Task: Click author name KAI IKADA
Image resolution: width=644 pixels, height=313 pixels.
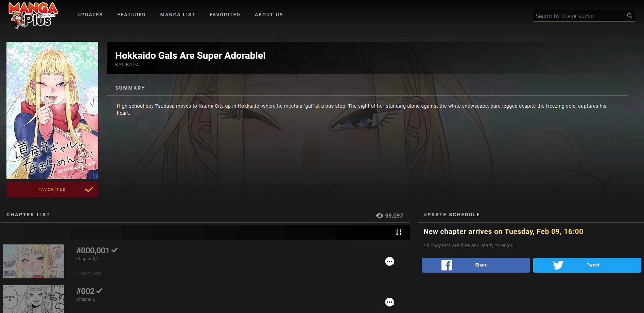Action: (x=127, y=65)
